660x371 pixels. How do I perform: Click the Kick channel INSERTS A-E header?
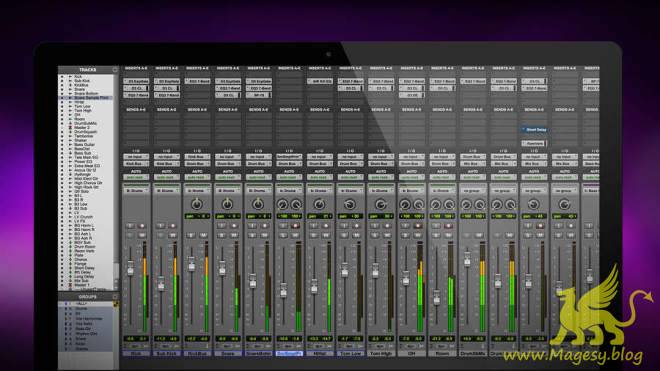click(x=136, y=68)
